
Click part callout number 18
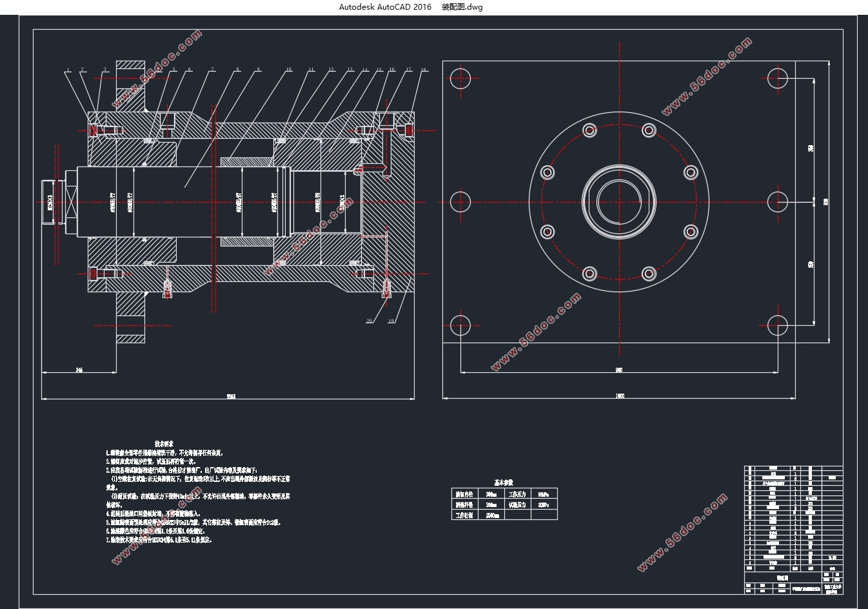coord(424,70)
